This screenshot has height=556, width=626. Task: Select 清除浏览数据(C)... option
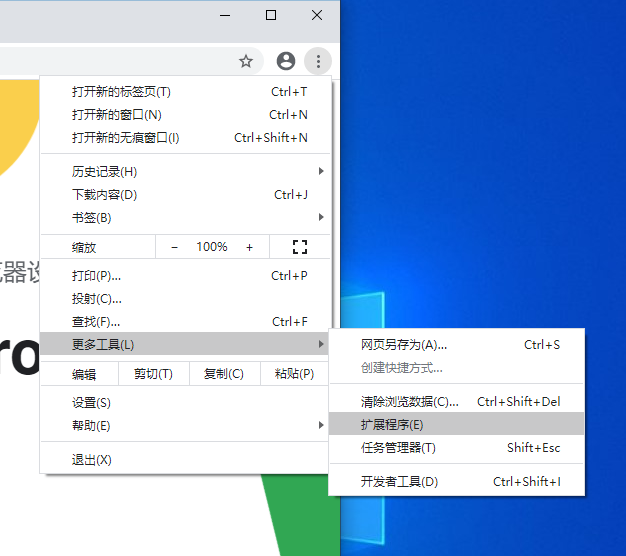pos(456,402)
